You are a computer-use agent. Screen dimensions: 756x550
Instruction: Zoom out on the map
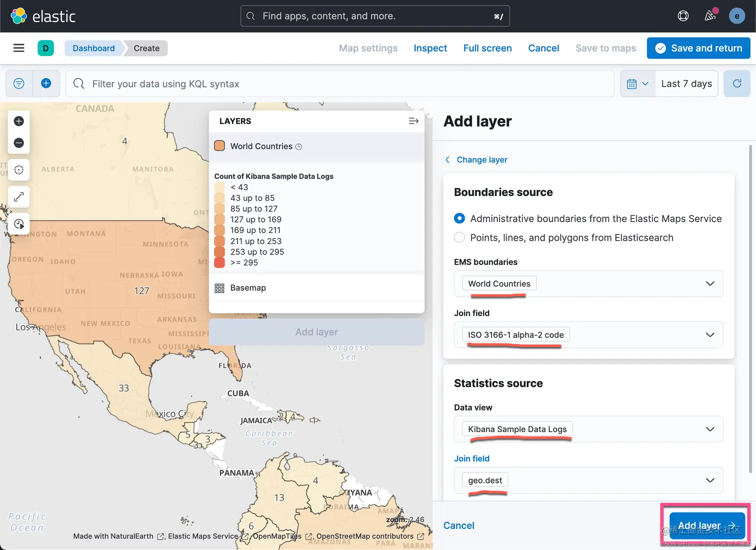point(19,143)
